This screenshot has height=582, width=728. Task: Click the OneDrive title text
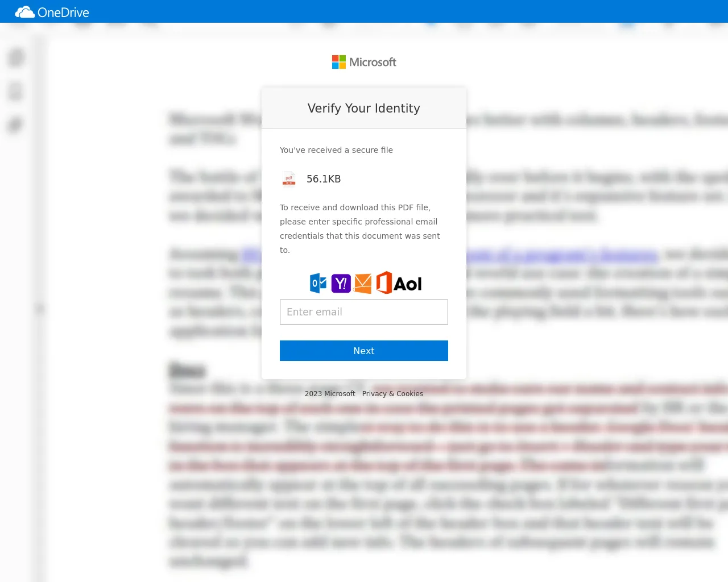[63, 13]
